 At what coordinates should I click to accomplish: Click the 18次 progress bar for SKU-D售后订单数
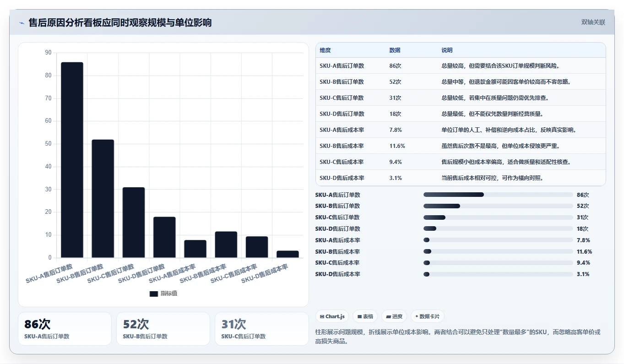tap(498, 228)
